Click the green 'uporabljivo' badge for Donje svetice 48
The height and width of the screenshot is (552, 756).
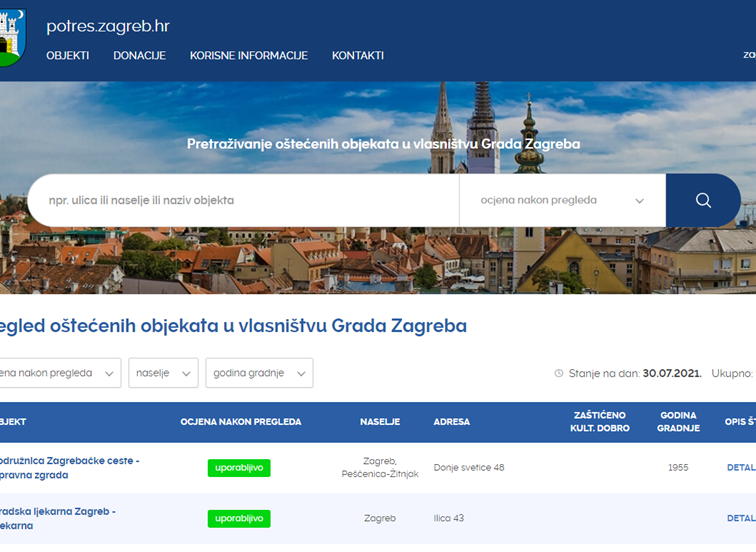click(x=239, y=468)
